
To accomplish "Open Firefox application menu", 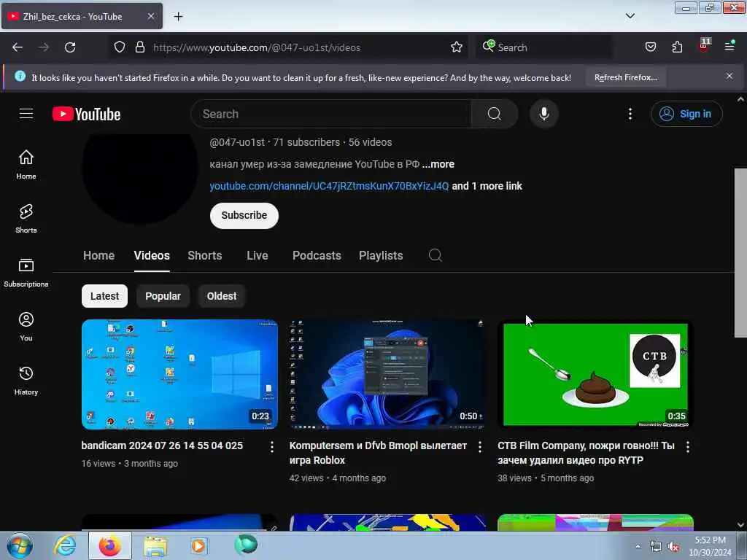I will pyautogui.click(x=729, y=46).
